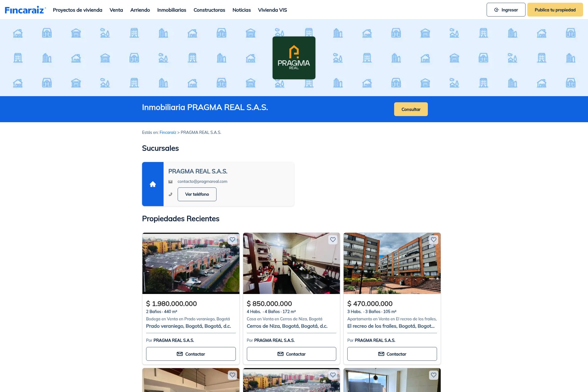Click the contacto@pragmareal.com email
This screenshot has width=588, height=392.
[202, 181]
